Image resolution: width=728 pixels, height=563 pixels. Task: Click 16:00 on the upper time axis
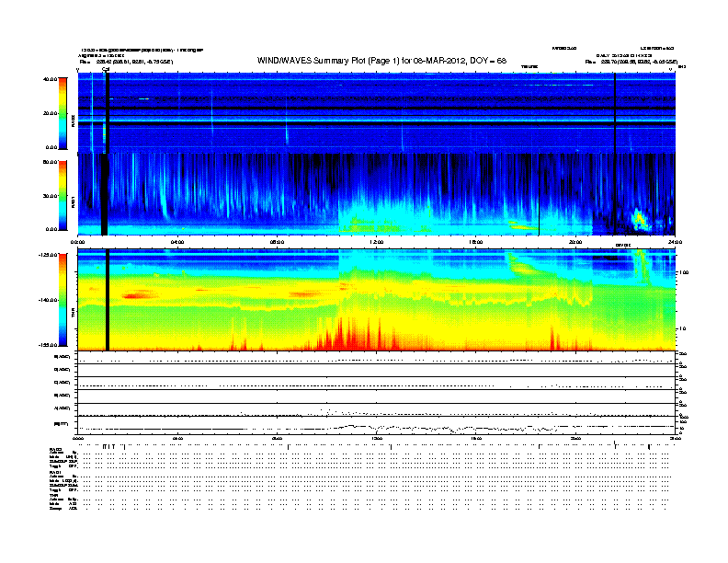tap(476, 242)
